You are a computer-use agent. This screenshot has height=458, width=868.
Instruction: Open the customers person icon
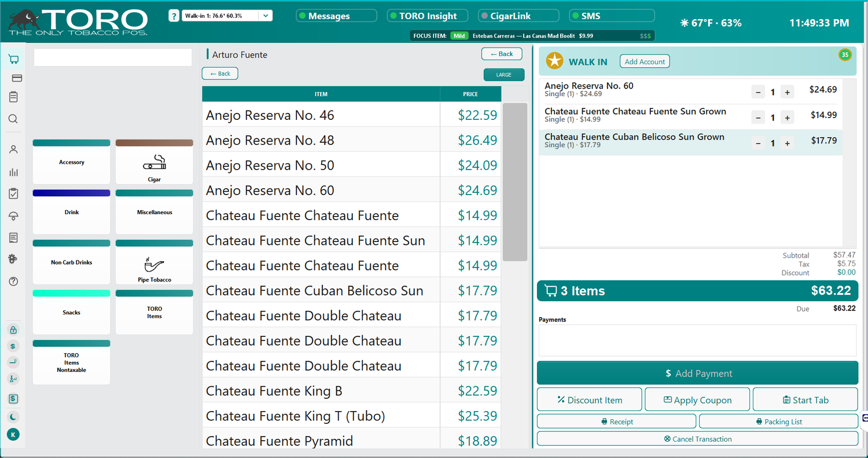pos(13,149)
